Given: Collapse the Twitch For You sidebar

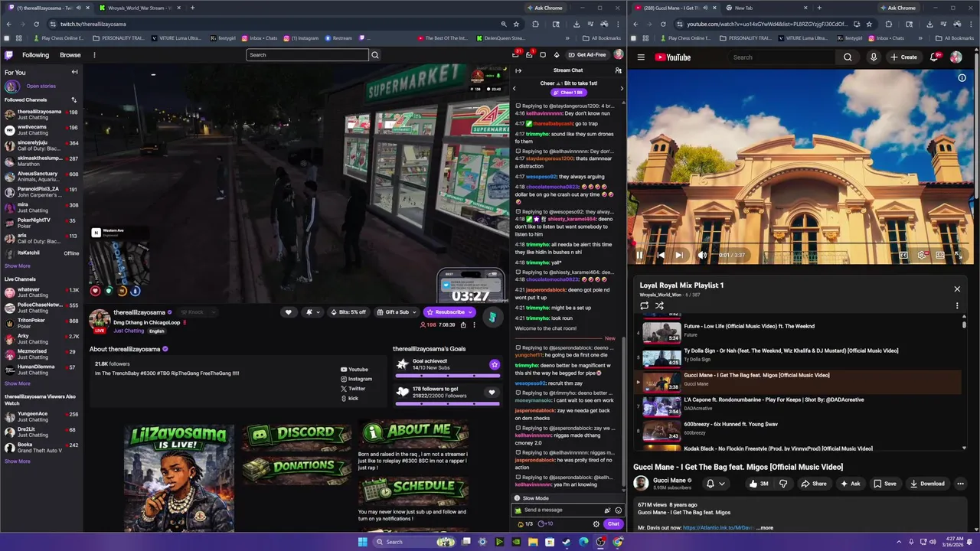Looking at the screenshot, I should [x=74, y=72].
